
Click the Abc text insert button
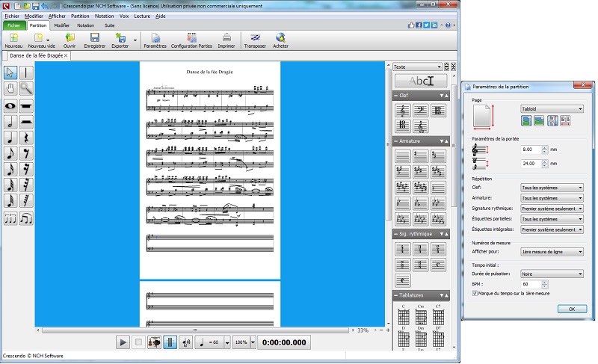point(421,81)
